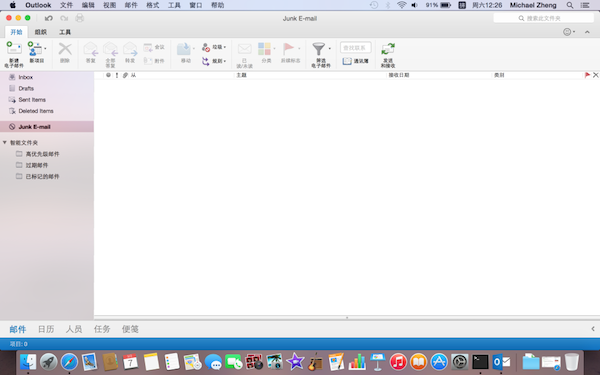Sort by the 从 (From) column header
Image resolution: width=600 pixels, height=375 pixels.
133,75
